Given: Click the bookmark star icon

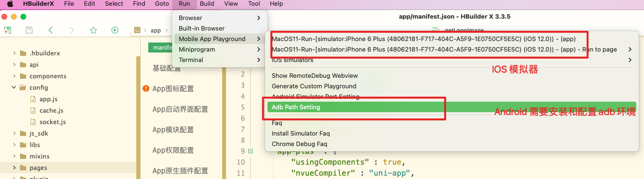Looking at the screenshot, I should pyautogui.click(x=93, y=30).
